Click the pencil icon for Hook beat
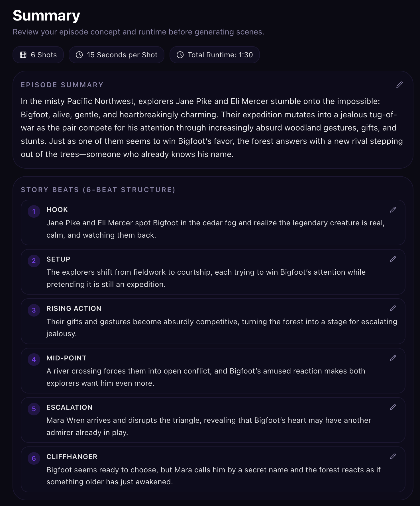The height and width of the screenshot is (506, 420). point(393,210)
